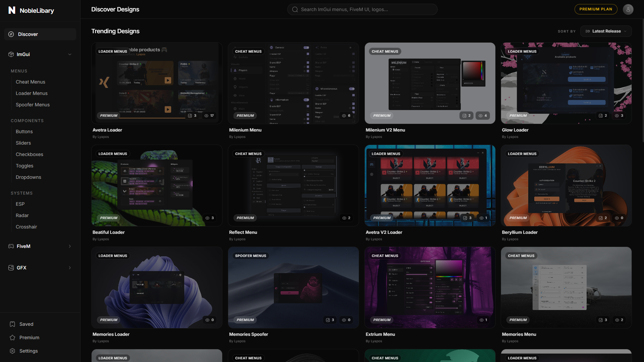Viewport: 644px width, 362px height.
Task: Collapse the ImGui sidebar section
Action: click(69, 54)
